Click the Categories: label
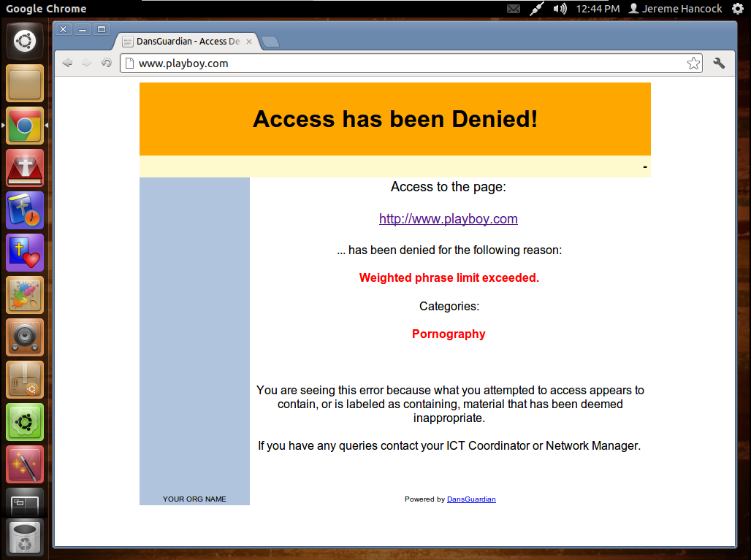Image resolution: width=751 pixels, height=560 pixels. tap(449, 307)
